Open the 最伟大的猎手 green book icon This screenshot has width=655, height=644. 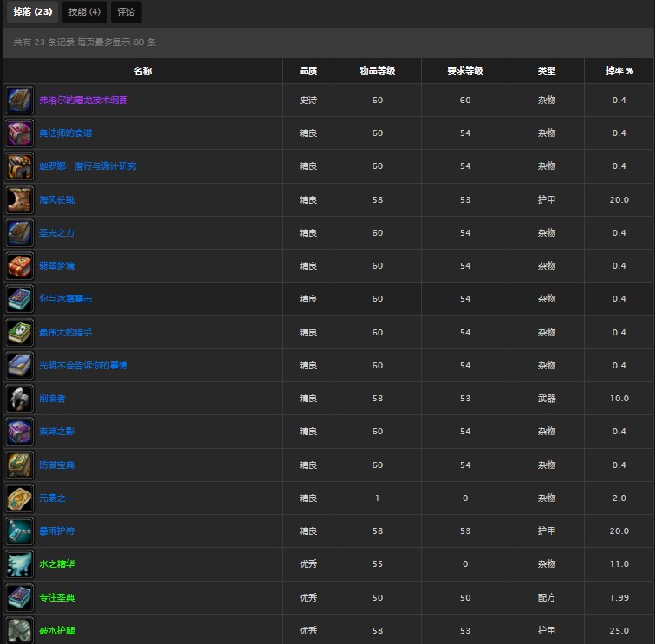point(19,332)
